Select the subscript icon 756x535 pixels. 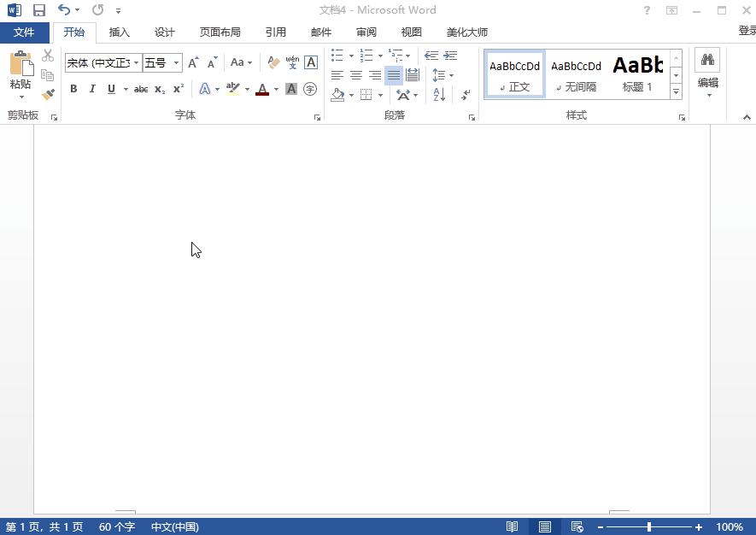point(158,88)
